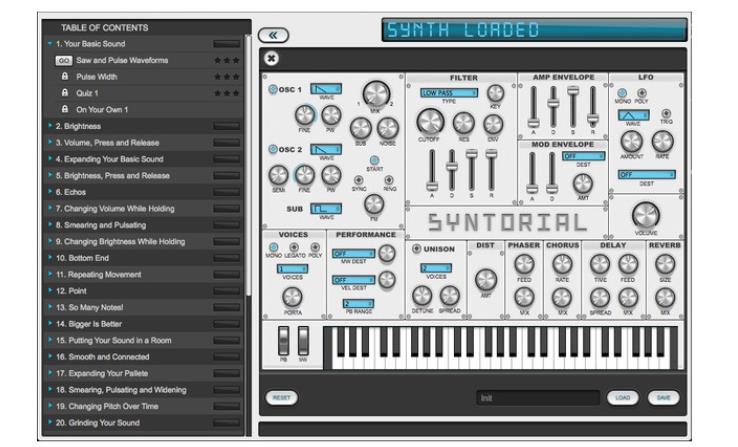Enable the oscillator Sync button
Viewport: 738px width, 447px height.
358,180
